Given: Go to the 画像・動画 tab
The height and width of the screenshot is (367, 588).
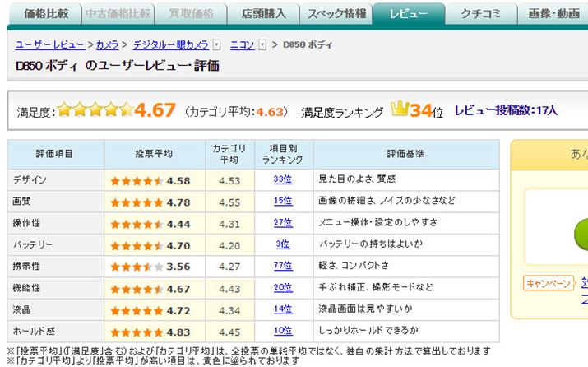Looking at the screenshot, I should point(555,14).
